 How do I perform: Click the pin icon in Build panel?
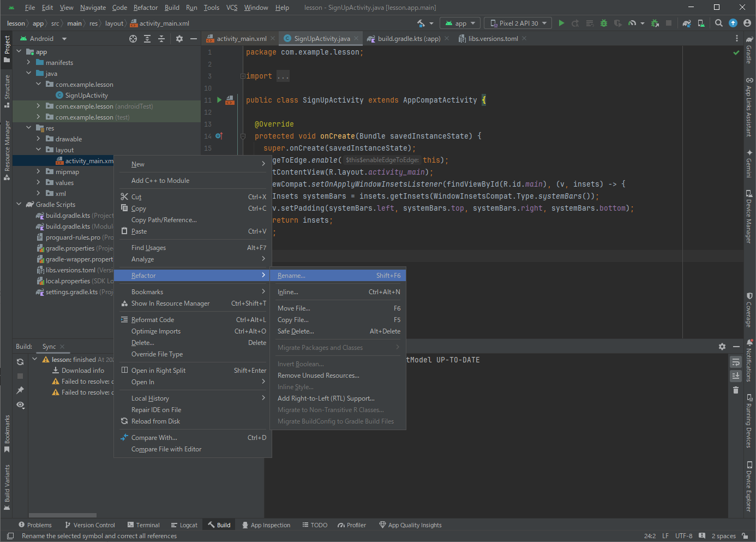point(20,390)
